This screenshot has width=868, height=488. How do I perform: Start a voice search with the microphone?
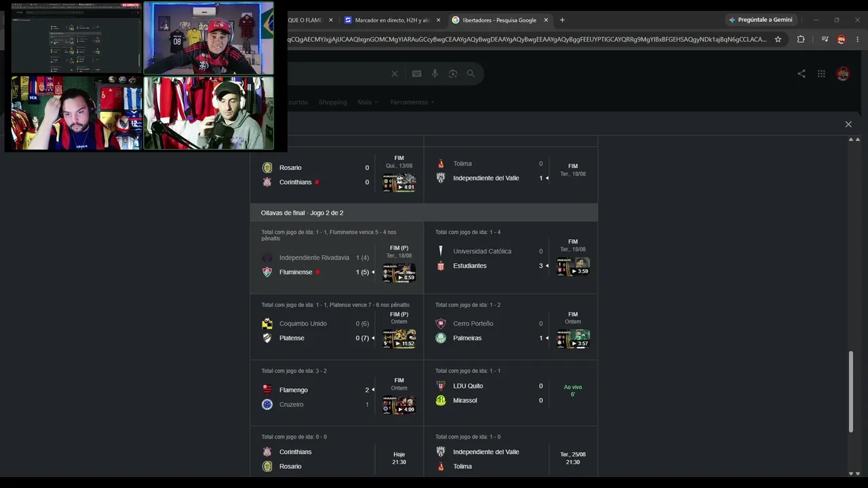point(435,74)
